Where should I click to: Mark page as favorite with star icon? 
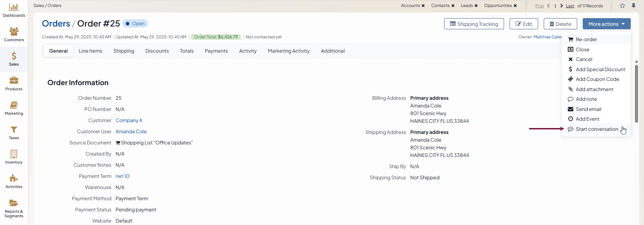(x=622, y=6)
